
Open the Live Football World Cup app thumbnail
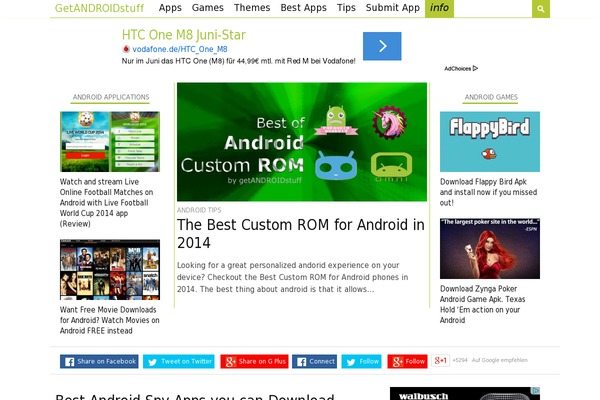(110, 142)
